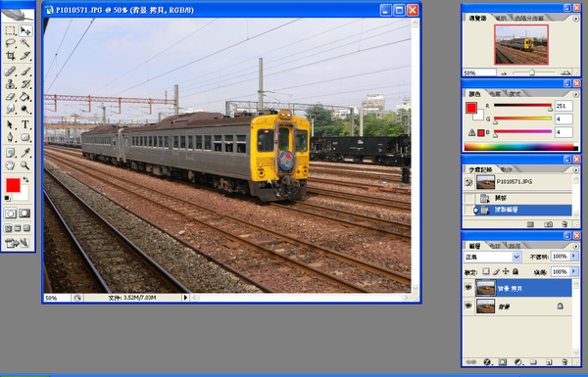588x377 pixels.
Task: Select the History Brush tool
Action: click(x=25, y=84)
